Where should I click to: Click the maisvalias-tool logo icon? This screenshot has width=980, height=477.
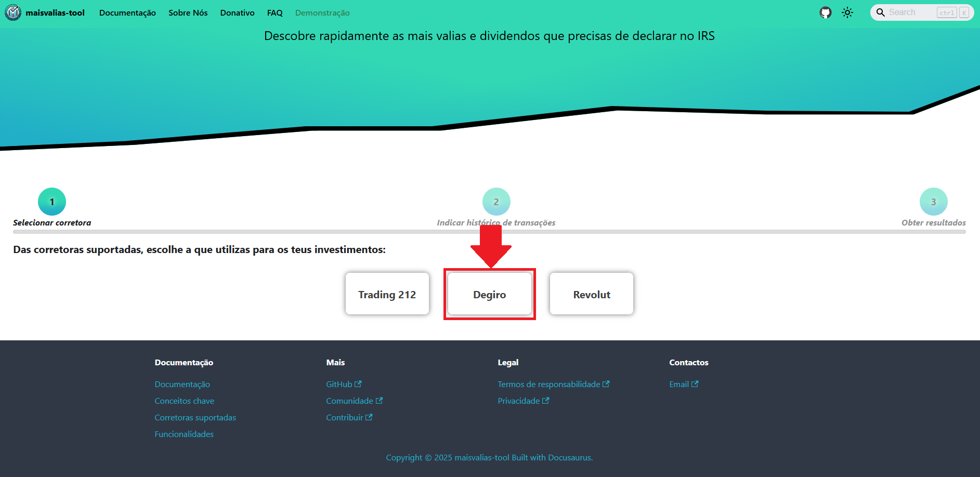click(x=13, y=12)
